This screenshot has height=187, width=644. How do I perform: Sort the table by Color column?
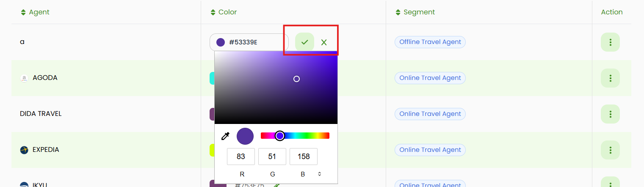point(213,12)
